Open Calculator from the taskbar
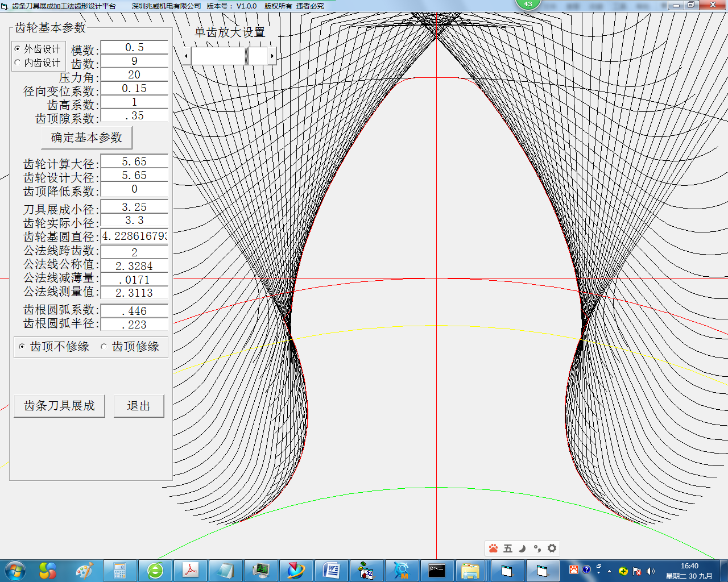Image resolution: width=728 pixels, height=582 pixels. [119, 571]
